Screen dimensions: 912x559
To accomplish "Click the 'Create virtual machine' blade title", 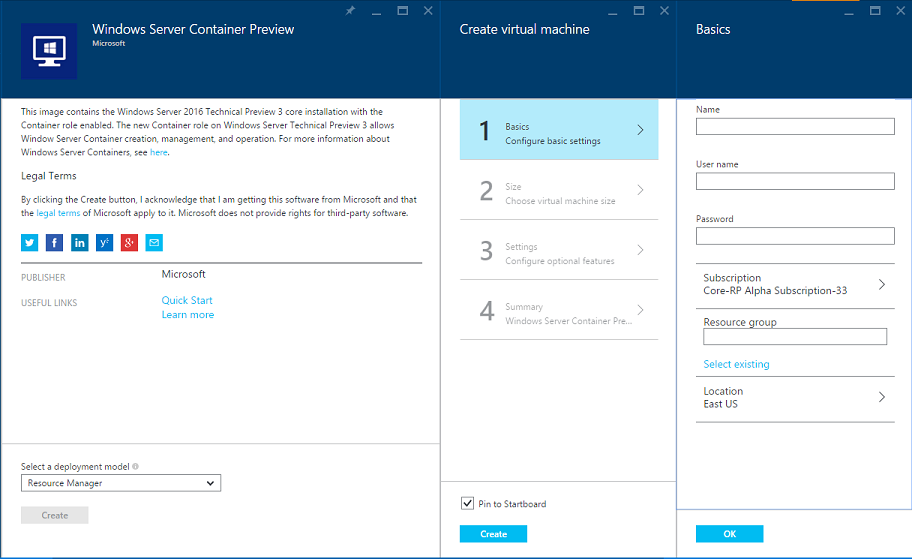I will pyautogui.click(x=525, y=30).
